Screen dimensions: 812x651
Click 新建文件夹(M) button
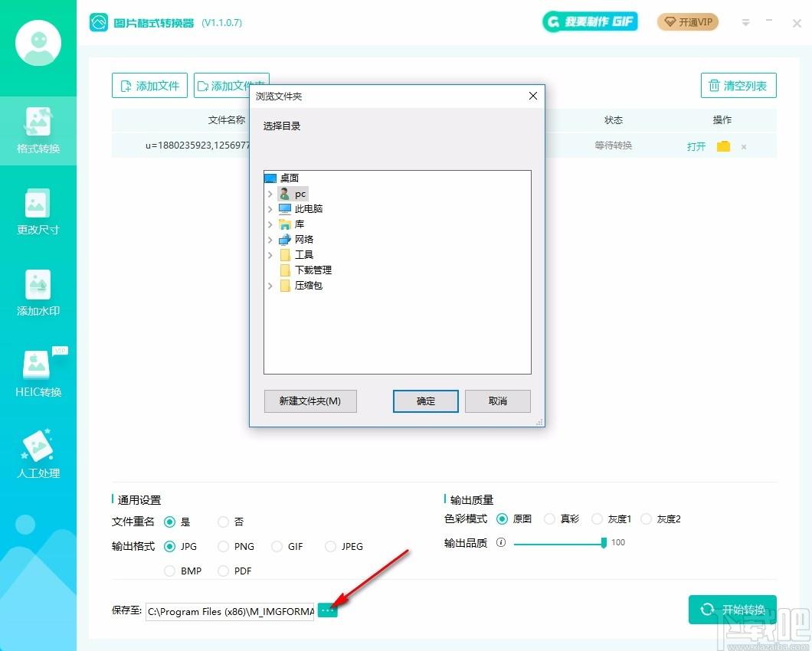[310, 401]
